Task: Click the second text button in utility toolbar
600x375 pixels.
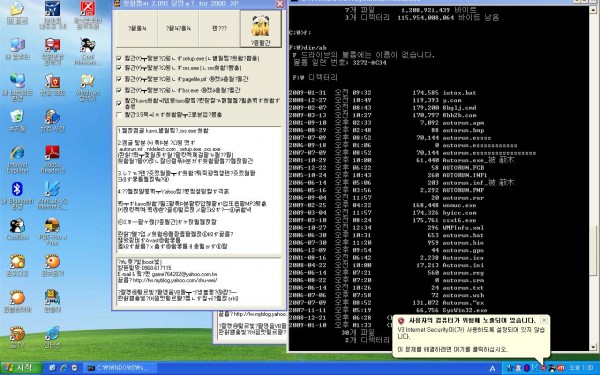Action: (x=178, y=29)
